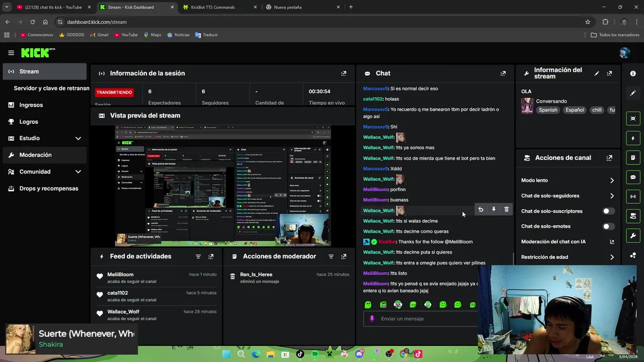Open YouTube bookmark in bookmarks bar

pyautogui.click(x=126, y=35)
